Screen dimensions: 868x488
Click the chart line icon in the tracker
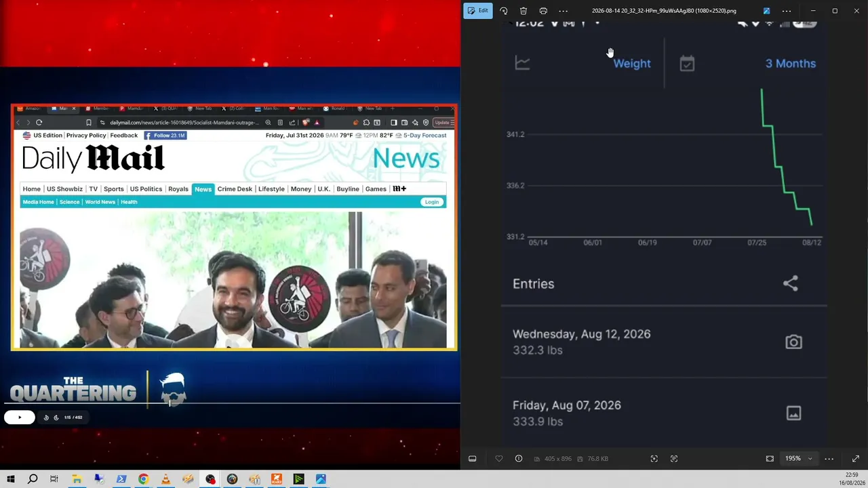pos(522,63)
